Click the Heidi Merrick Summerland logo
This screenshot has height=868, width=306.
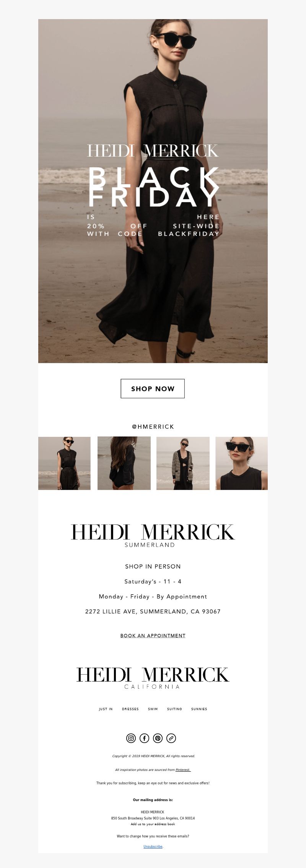coord(153,535)
